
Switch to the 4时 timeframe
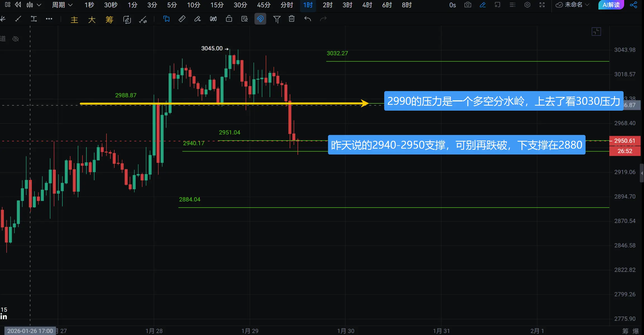pos(367,5)
